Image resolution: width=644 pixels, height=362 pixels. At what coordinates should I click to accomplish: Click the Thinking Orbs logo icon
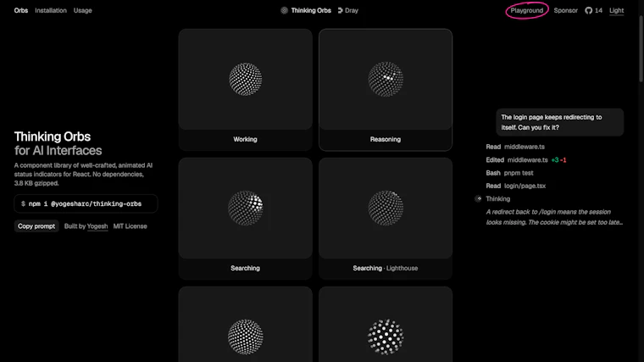284,10
